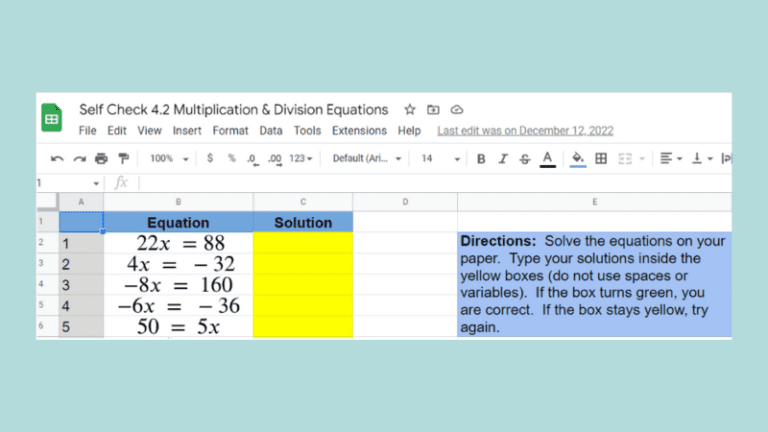768x432 pixels.
Task: Move document using the folder icon
Action: (433, 110)
